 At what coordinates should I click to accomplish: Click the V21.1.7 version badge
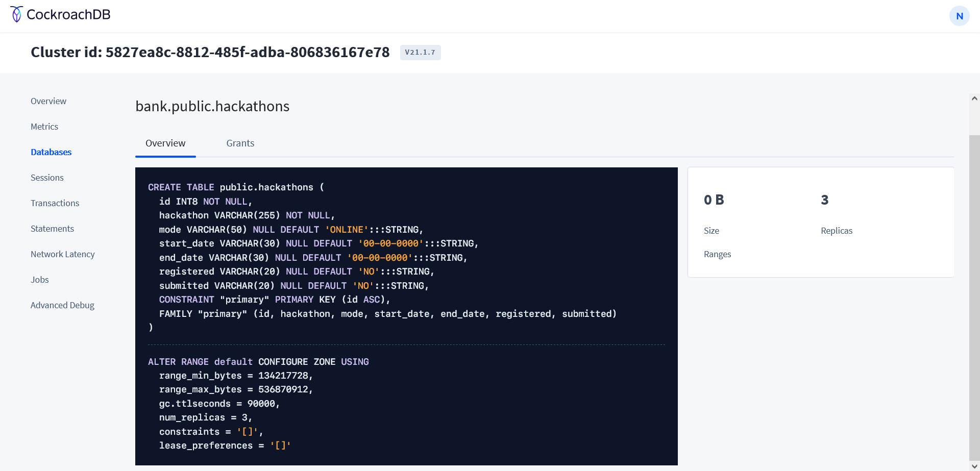[x=420, y=52]
